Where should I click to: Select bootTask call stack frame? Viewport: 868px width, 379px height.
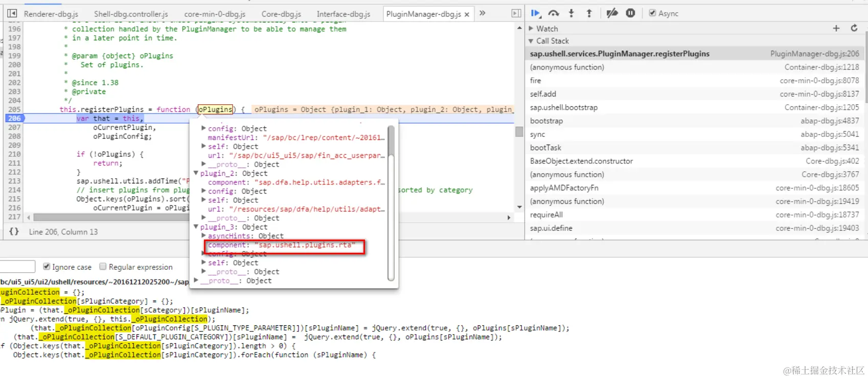[694, 148]
